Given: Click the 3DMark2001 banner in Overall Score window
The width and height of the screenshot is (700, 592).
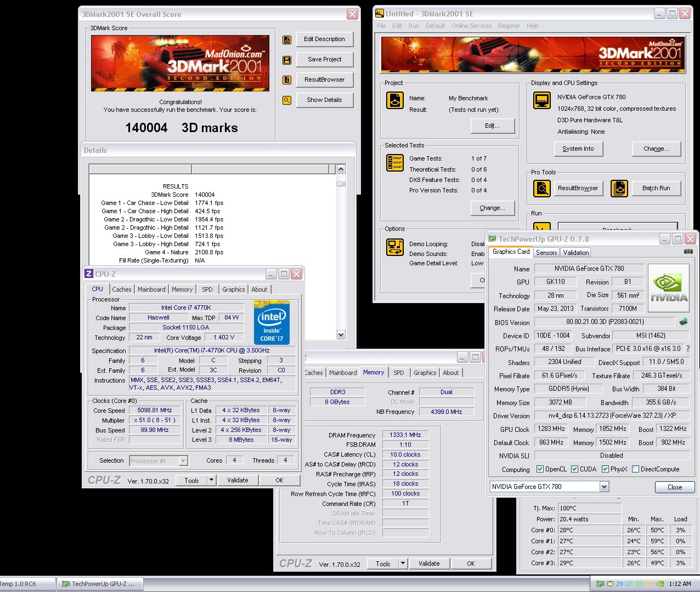Looking at the screenshot, I should pyautogui.click(x=180, y=63).
